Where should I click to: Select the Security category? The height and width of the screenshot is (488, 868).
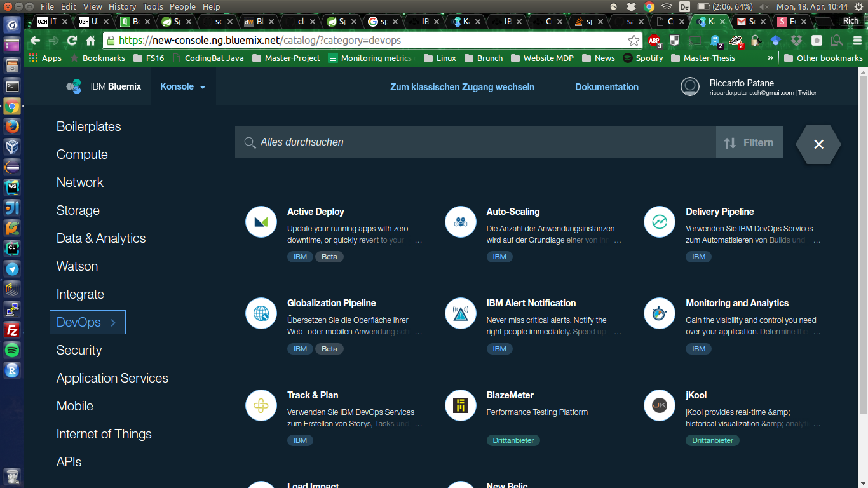coord(79,350)
